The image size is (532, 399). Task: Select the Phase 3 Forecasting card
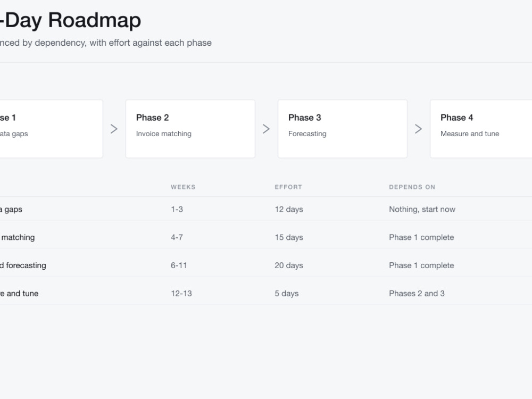343,129
